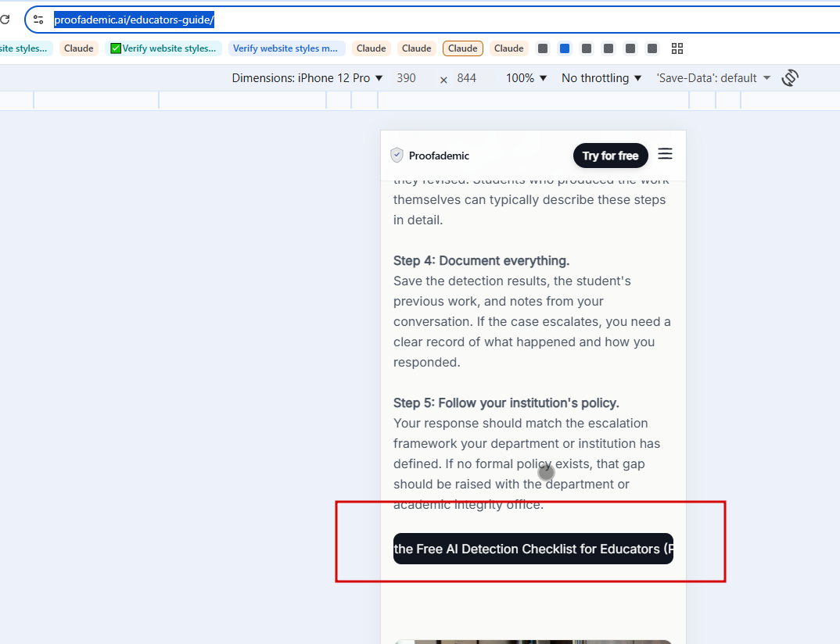Click the text 'Save the detection results, the student's'
The height and width of the screenshot is (644, 840).
[512, 281]
